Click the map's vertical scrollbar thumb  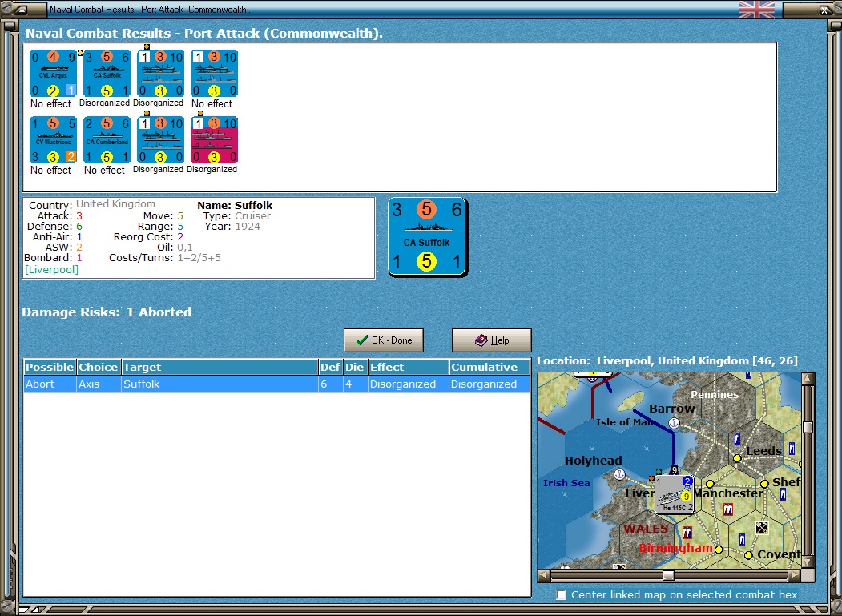tap(808, 427)
